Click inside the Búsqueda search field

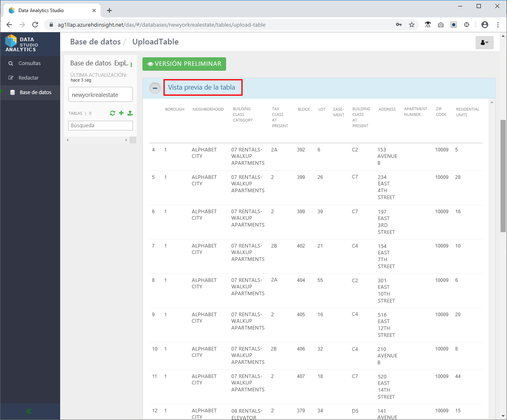click(100, 126)
